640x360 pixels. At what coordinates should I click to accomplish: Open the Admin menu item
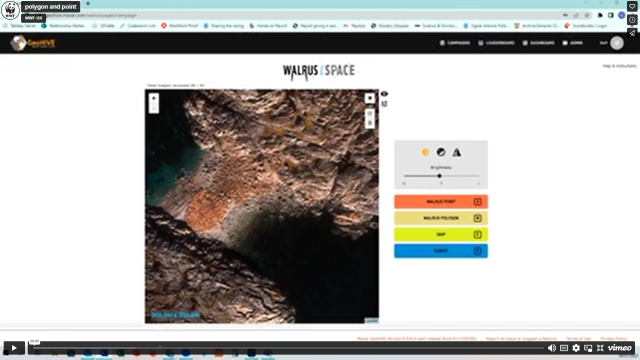coord(573,43)
